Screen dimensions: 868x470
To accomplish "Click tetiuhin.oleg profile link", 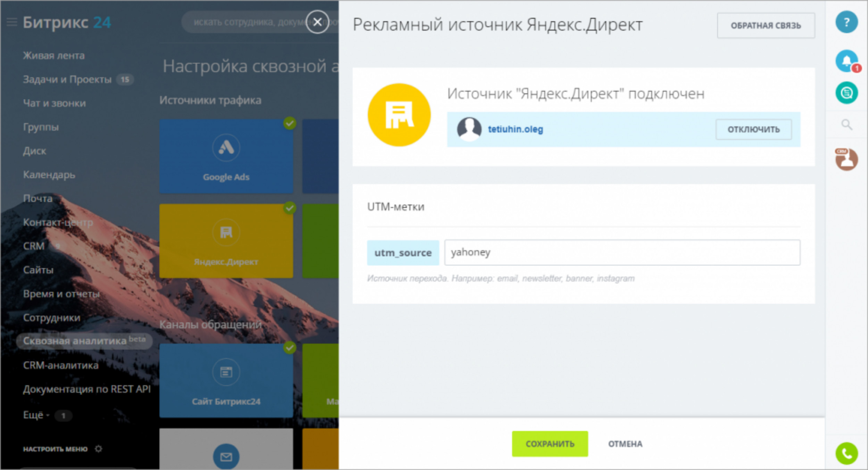I will pyautogui.click(x=515, y=129).
